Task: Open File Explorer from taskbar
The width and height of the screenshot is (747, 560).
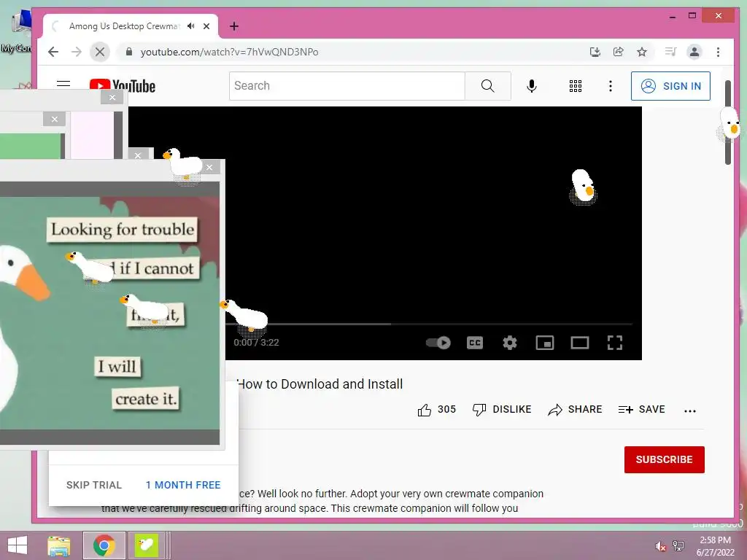Action: [59, 545]
